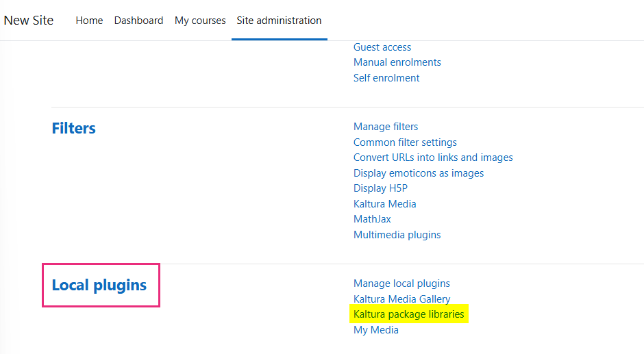The image size is (644, 354).
Task: Open Convert URLs into links and images
Action: pos(433,157)
